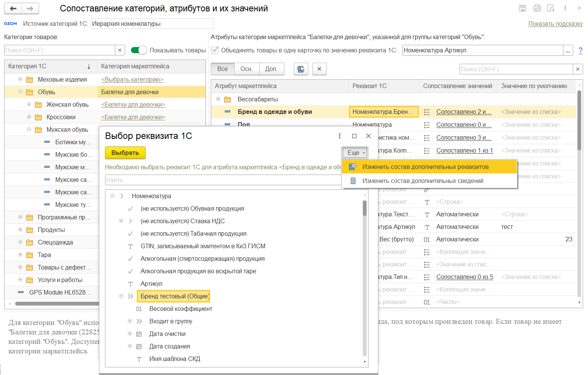Click the fill attributes icon beside Доп. tab
The width and height of the screenshot is (588, 375).
301,69
